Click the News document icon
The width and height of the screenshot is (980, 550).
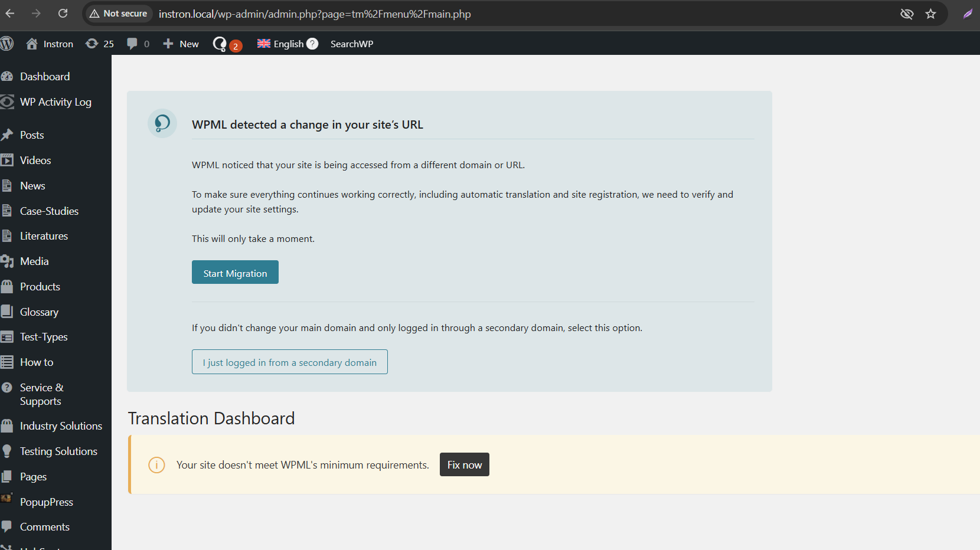[x=7, y=186]
